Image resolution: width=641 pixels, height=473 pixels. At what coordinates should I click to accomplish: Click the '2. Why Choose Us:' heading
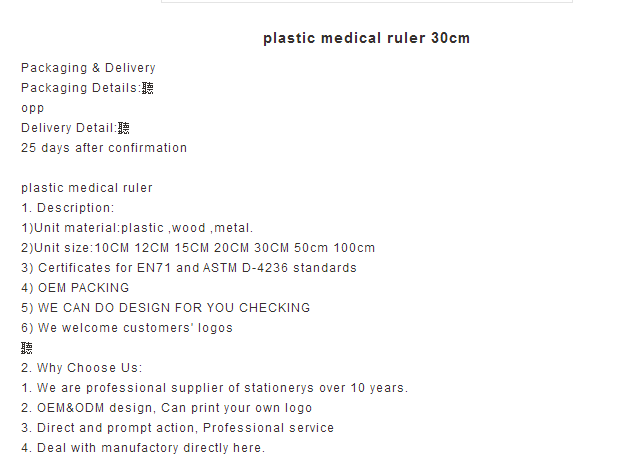pos(82,368)
